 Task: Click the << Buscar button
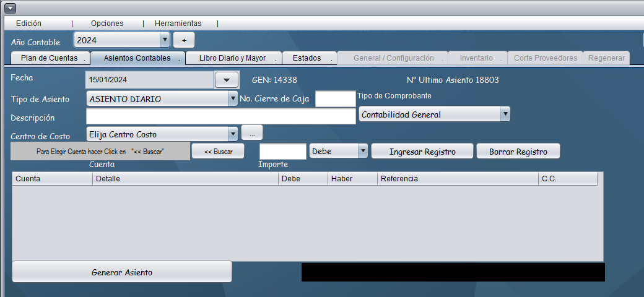tap(218, 151)
